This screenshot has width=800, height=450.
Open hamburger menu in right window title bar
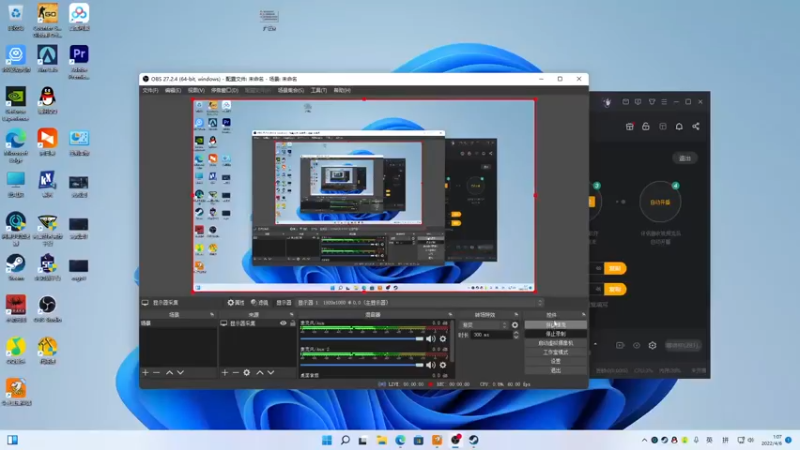click(x=664, y=102)
